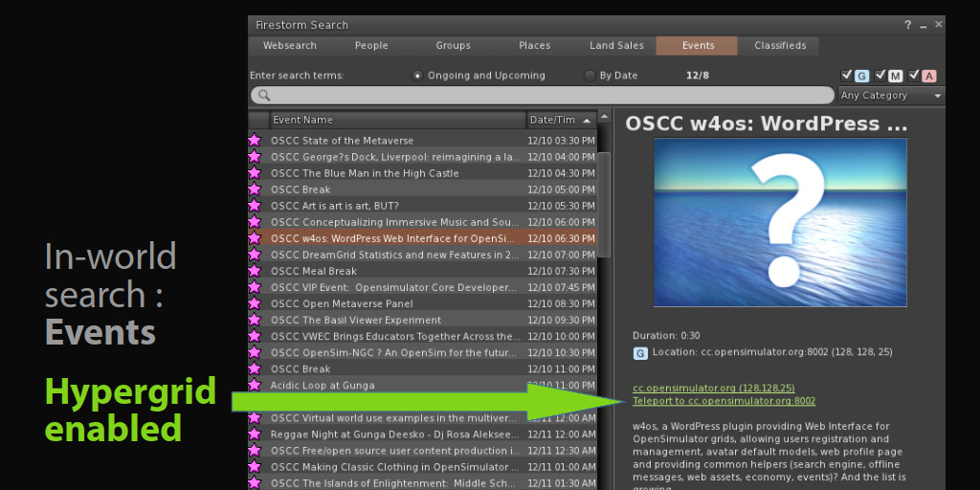
Task: Open the Any Category dropdown
Action: coord(891,96)
